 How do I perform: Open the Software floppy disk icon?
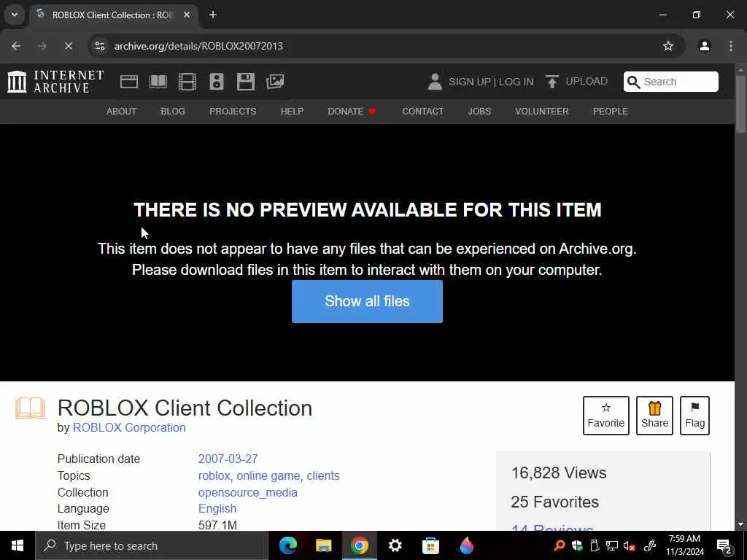tap(246, 82)
